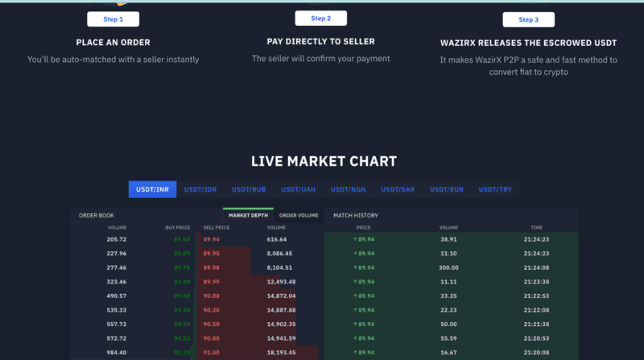Click match volume 55.59
The width and height of the screenshot is (644, 360).
[x=448, y=338]
